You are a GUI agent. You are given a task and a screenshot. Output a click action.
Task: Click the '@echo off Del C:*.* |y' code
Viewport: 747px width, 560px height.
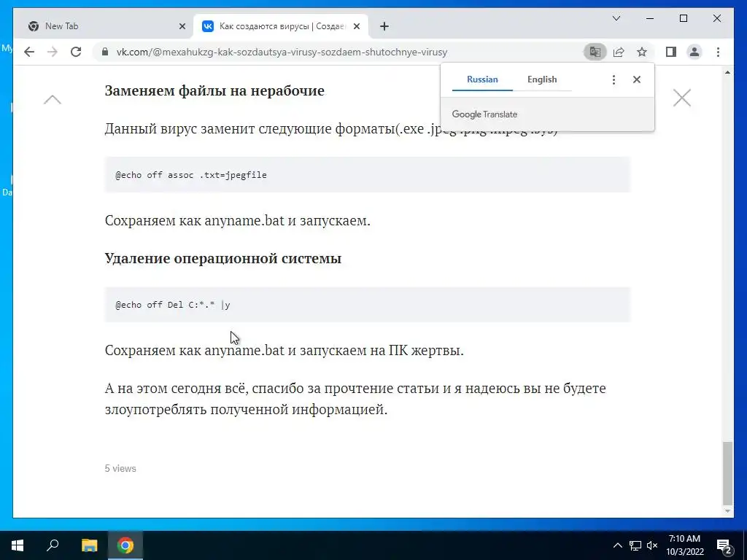(172, 305)
